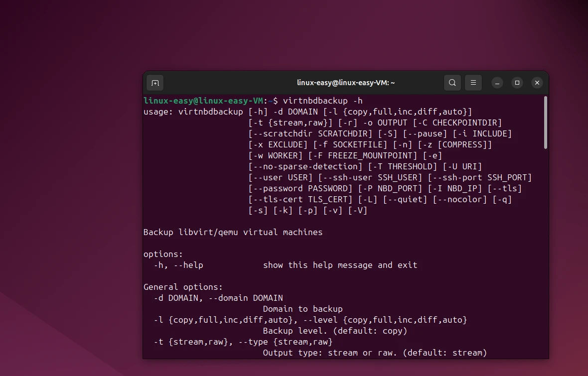
Task: Click the new tab plus icon
Action: pyautogui.click(x=154, y=83)
